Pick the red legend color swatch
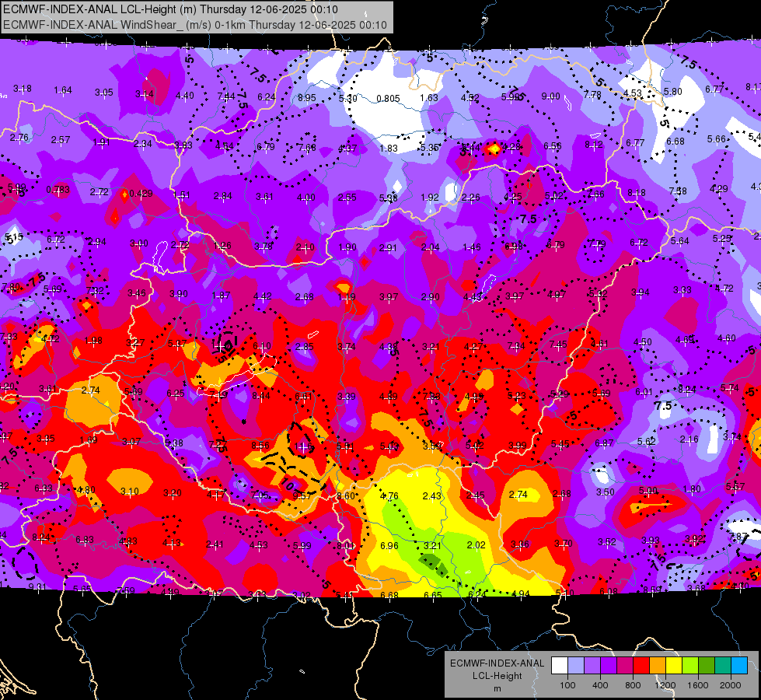Viewport: 761px width, 700px height. coord(641,666)
